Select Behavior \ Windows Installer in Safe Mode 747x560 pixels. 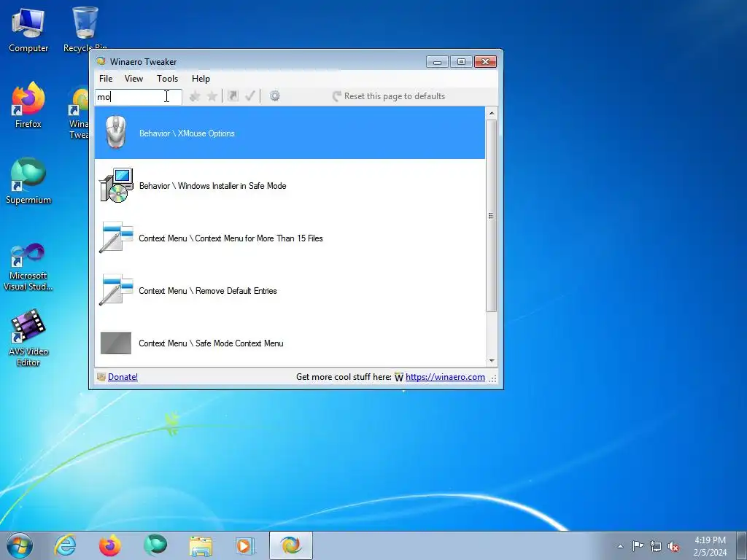coord(290,185)
